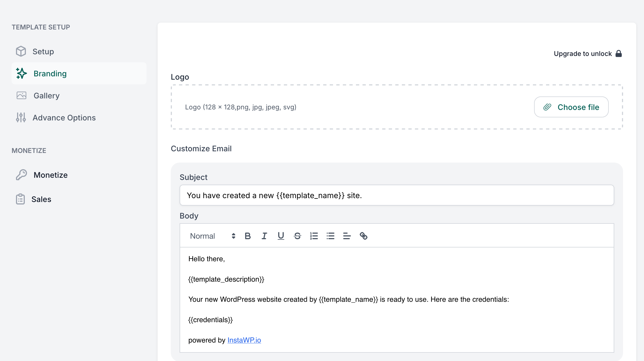Open the InstaWP.io link
644x361 pixels.
coord(244,340)
